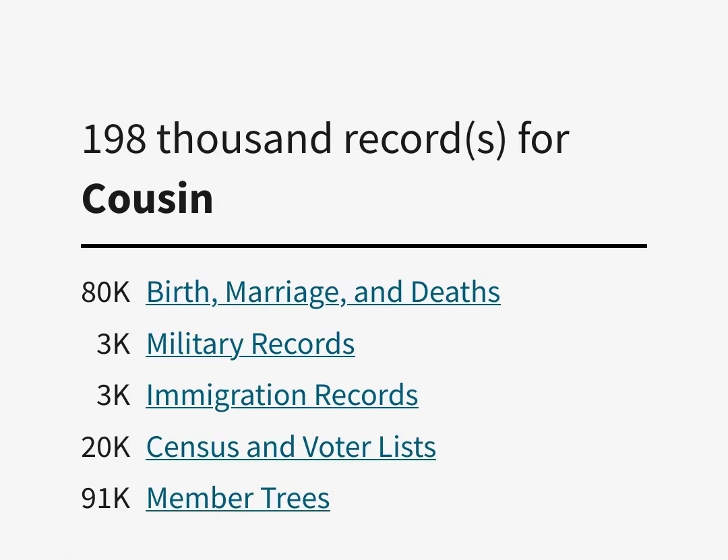Click the black divider line under Cousin
The width and height of the screenshot is (728, 560).
[364, 246]
